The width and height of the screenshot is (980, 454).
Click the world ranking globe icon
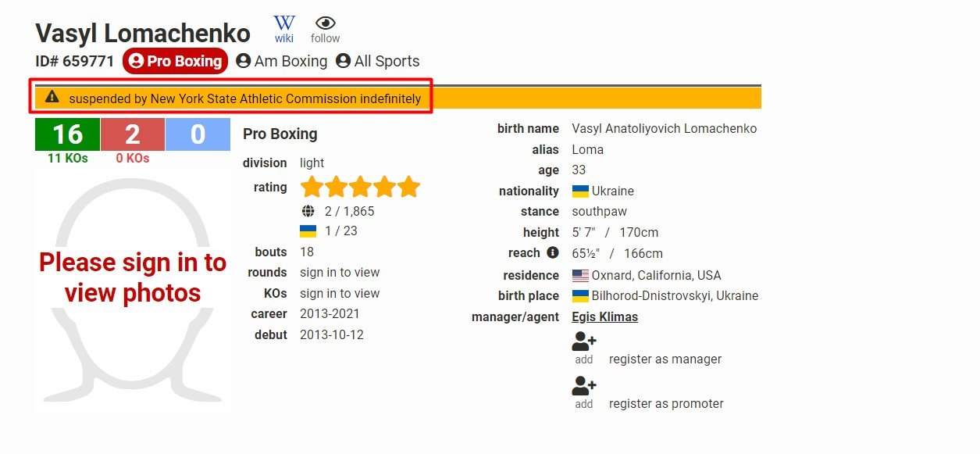308,211
